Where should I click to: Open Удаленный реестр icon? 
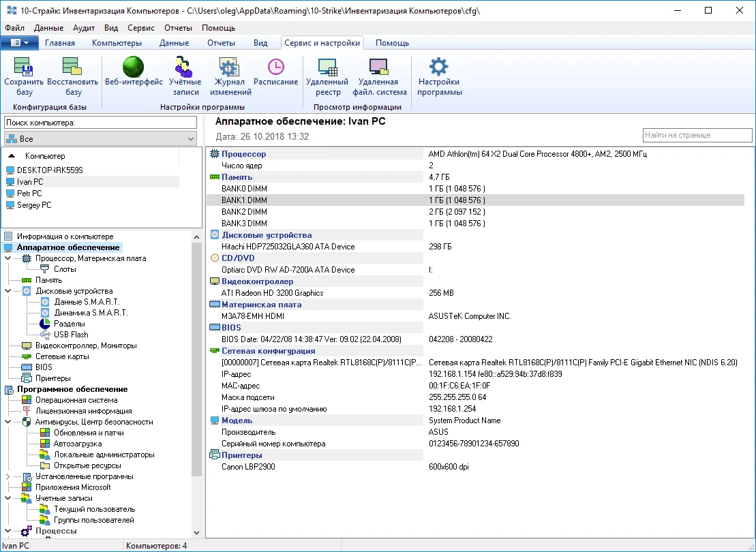(327, 67)
